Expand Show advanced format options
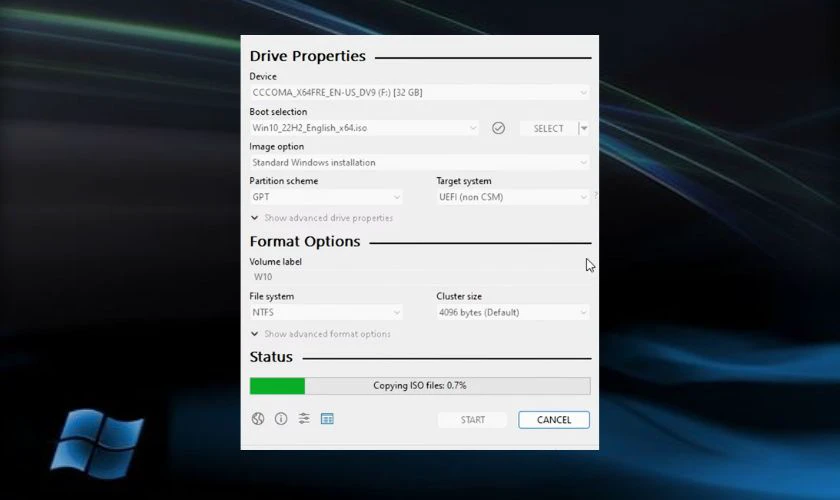This screenshot has height=500, width=840. click(x=320, y=334)
